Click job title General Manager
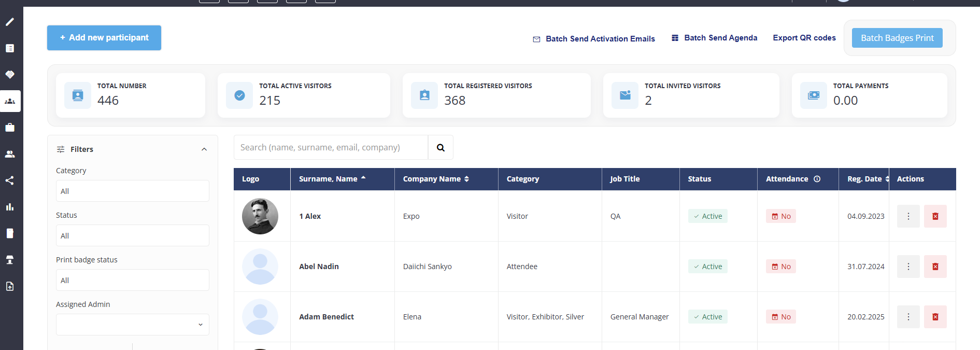The height and width of the screenshot is (350, 980). [x=640, y=317]
